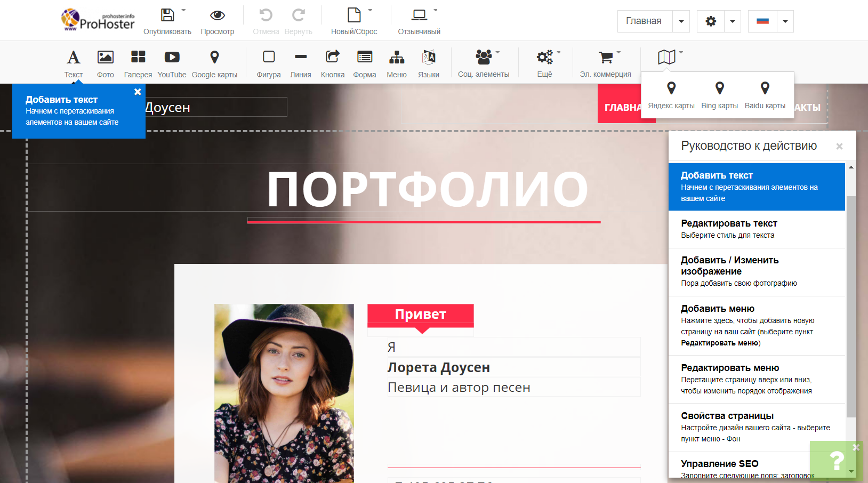Screen dimensions: 868x483
Task: Pick the Google Maps element
Action: point(214,58)
